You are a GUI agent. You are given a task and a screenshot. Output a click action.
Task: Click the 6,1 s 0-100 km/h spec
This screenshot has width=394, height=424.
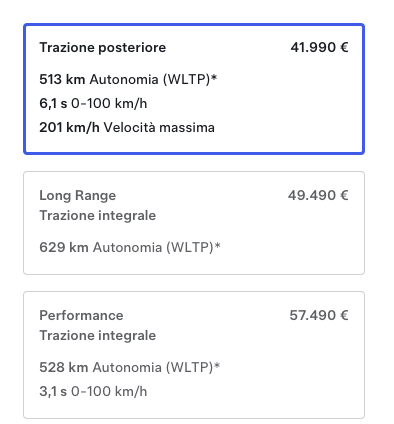coord(93,103)
